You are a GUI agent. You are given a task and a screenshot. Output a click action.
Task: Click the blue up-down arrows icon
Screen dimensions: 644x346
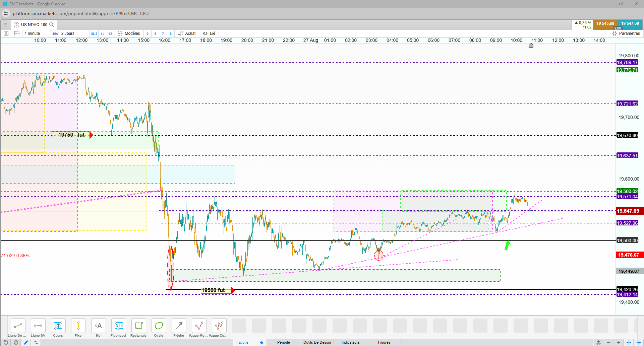36,342
